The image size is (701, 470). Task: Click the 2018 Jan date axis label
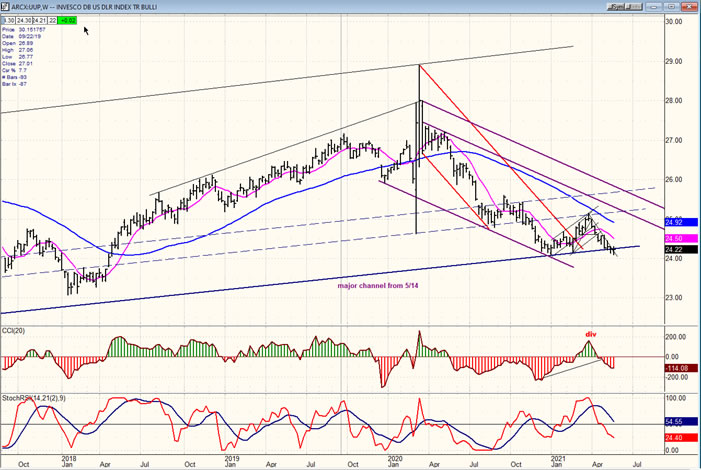(x=68, y=462)
